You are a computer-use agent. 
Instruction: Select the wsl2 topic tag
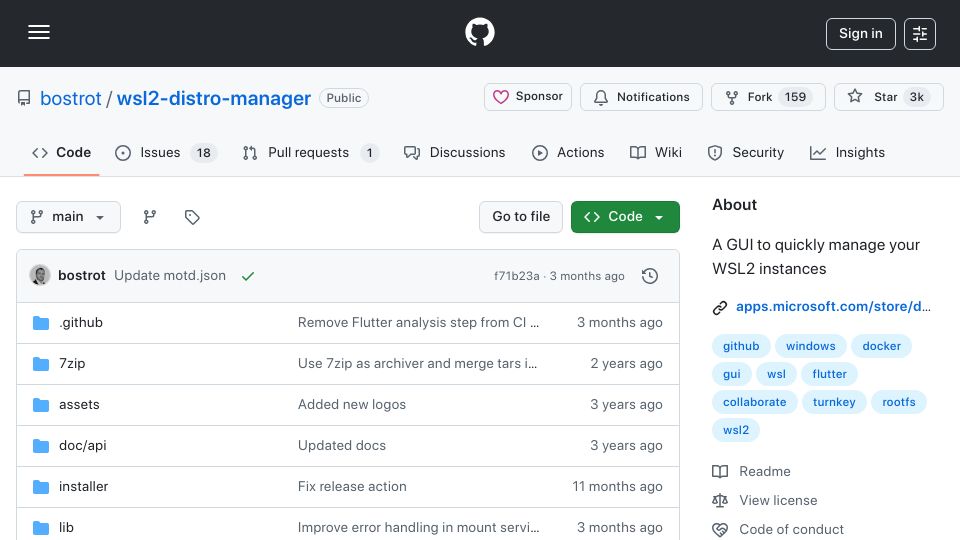tap(736, 430)
